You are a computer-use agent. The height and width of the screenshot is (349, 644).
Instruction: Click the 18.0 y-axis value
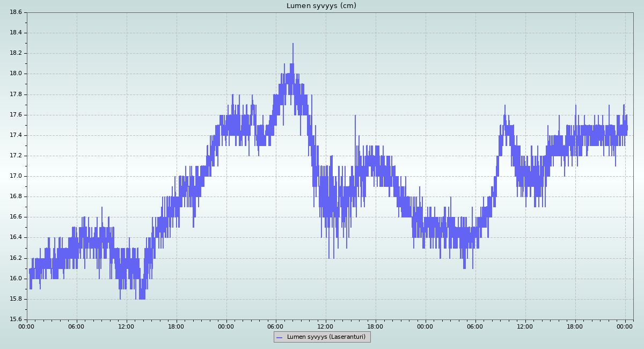pos(16,74)
